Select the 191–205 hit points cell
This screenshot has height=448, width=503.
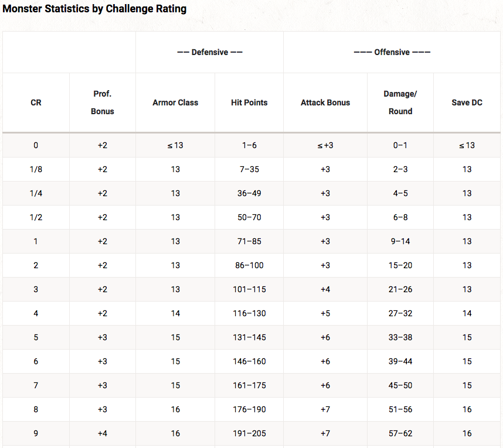click(x=249, y=433)
